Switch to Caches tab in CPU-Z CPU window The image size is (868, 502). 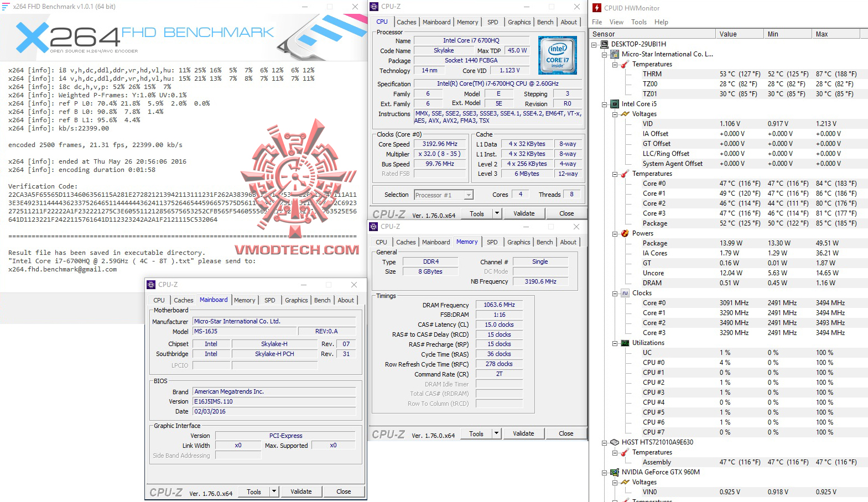tap(407, 22)
